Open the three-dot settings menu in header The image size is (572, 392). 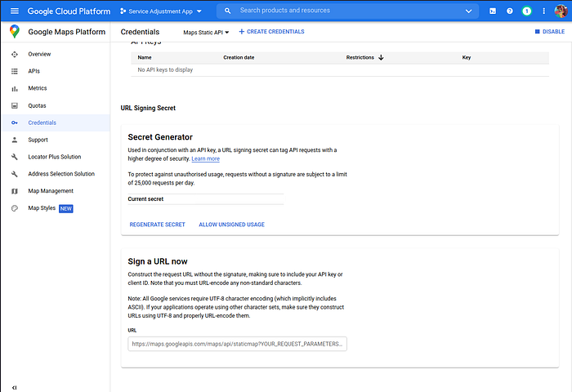click(x=543, y=11)
